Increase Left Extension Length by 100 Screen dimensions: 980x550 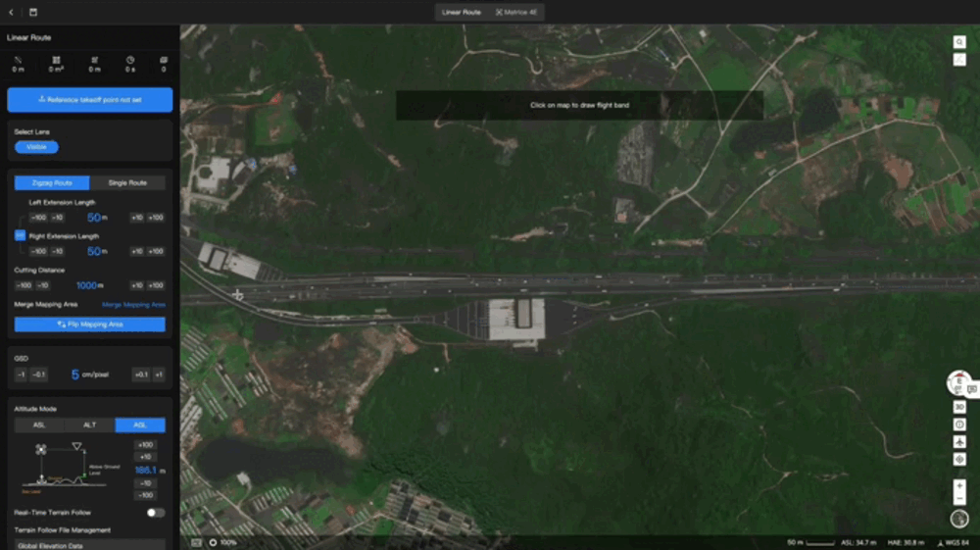click(156, 218)
